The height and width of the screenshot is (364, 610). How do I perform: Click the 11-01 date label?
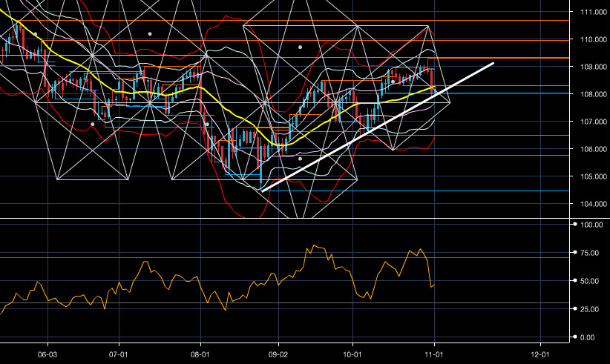[x=433, y=354]
